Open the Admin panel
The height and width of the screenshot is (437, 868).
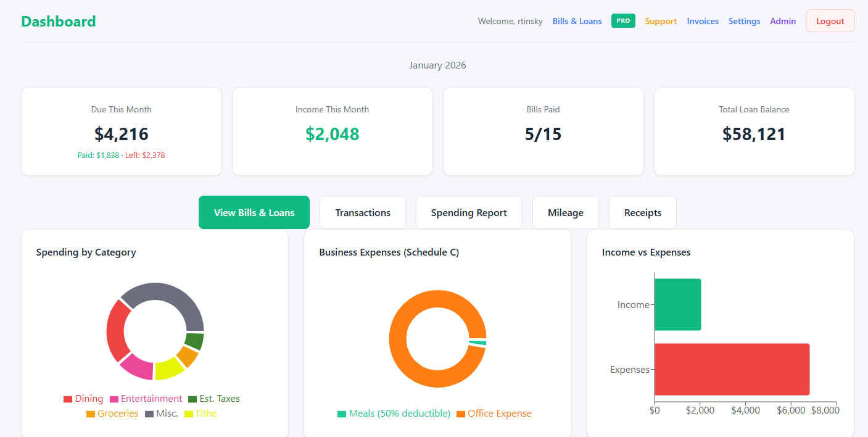pyautogui.click(x=783, y=20)
